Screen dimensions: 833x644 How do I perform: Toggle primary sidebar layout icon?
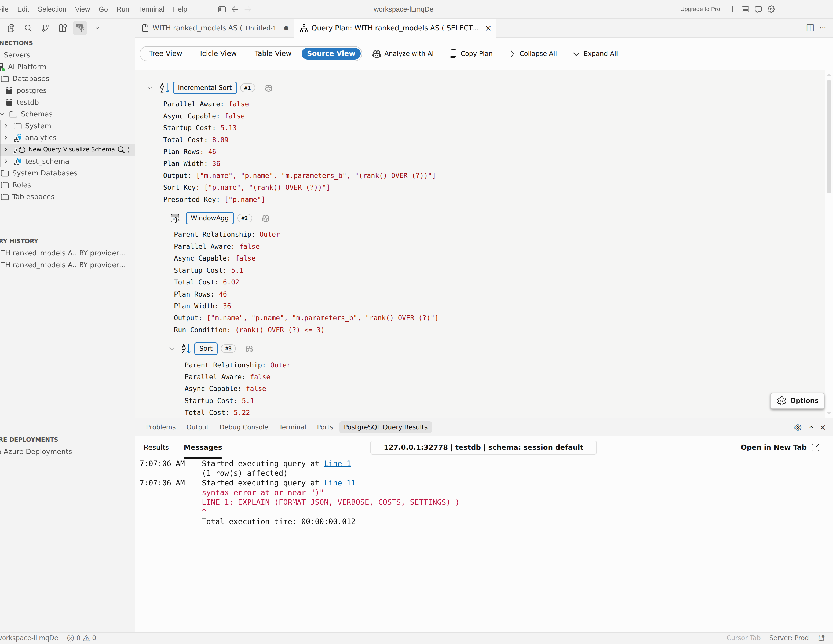(x=222, y=9)
